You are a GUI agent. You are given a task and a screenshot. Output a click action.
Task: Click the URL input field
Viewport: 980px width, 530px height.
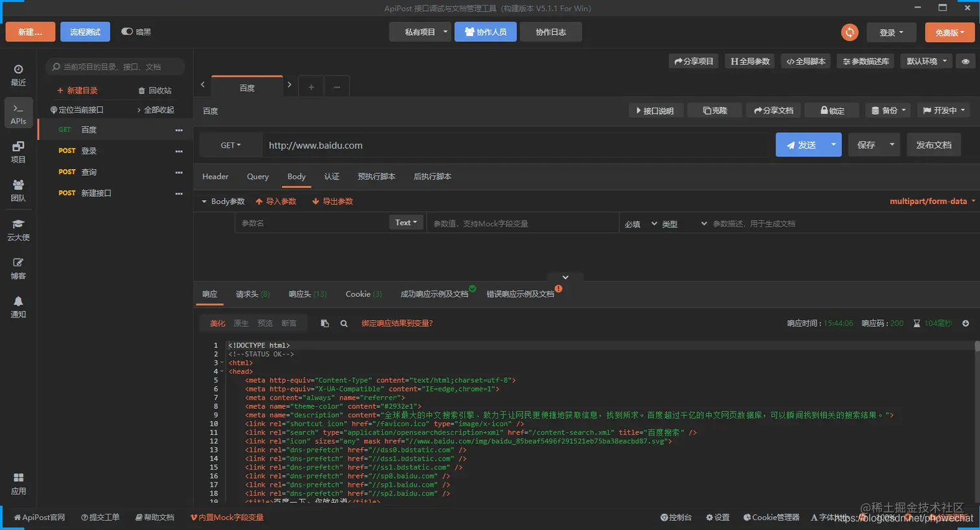(516, 145)
